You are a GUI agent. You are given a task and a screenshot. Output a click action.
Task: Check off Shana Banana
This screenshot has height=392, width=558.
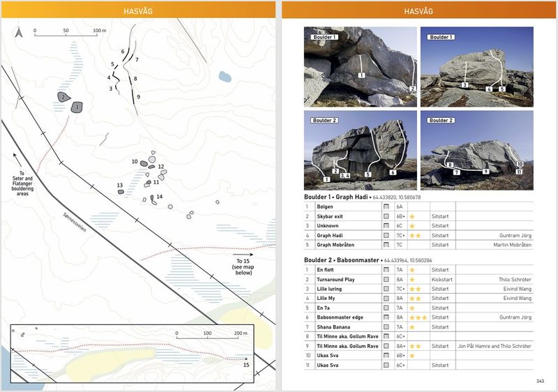[x=386, y=326]
